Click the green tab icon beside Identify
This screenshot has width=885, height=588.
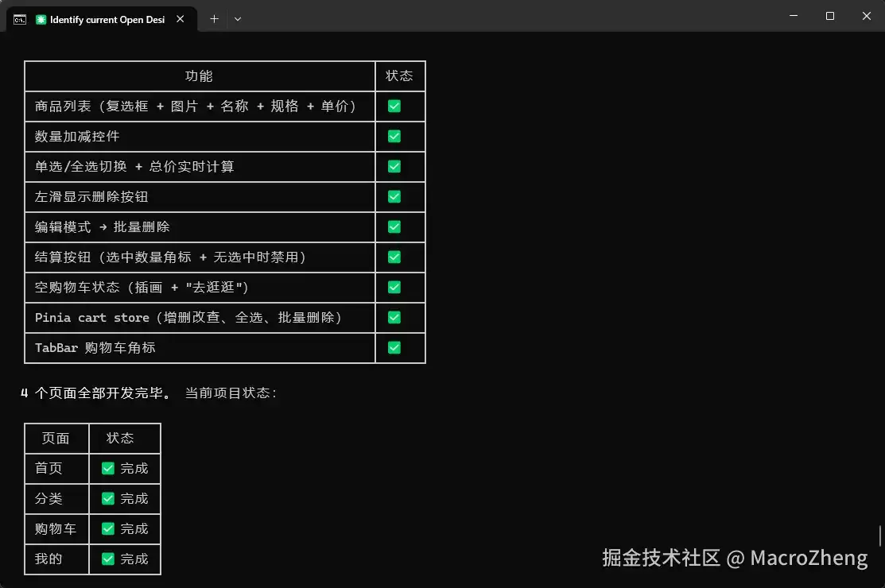(41, 20)
